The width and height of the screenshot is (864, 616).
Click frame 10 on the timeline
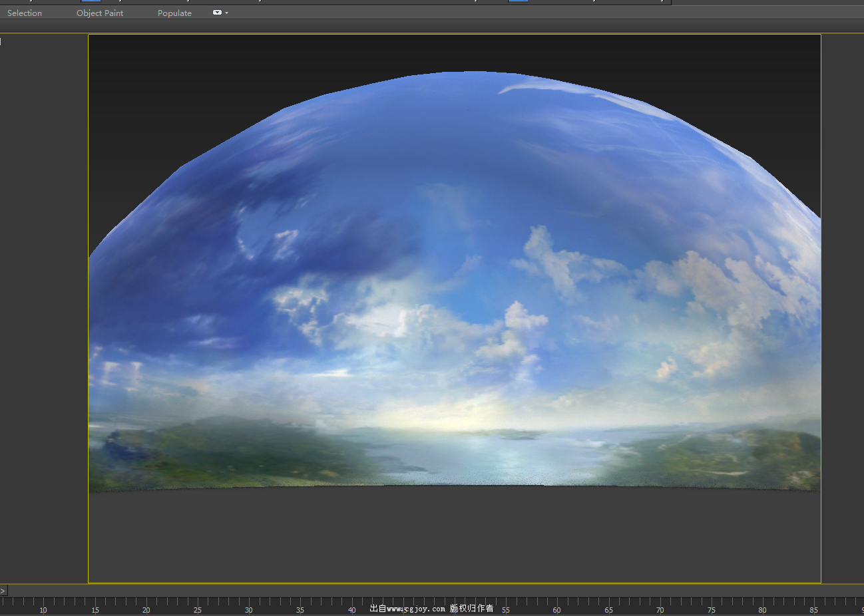(43, 610)
